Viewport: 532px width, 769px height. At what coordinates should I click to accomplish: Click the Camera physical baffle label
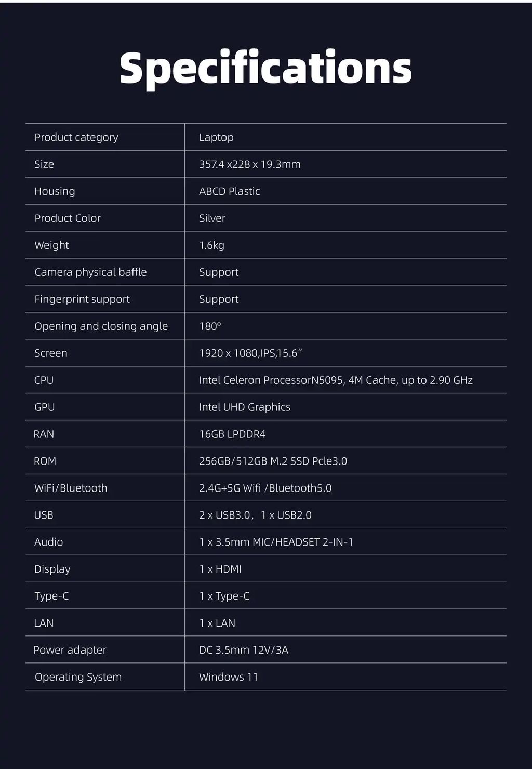point(90,272)
